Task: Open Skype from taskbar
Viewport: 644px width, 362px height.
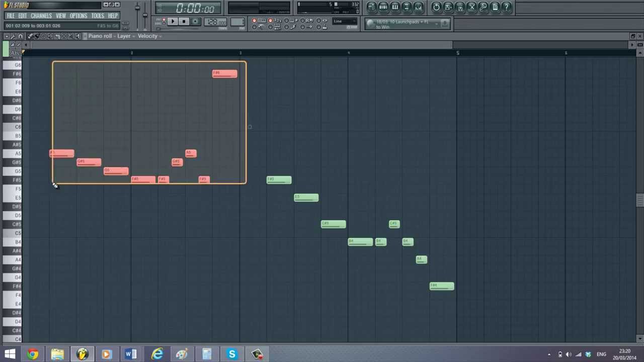Action: point(232,354)
